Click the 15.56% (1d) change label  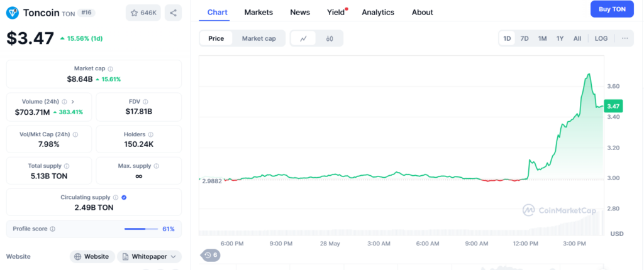[81, 38]
